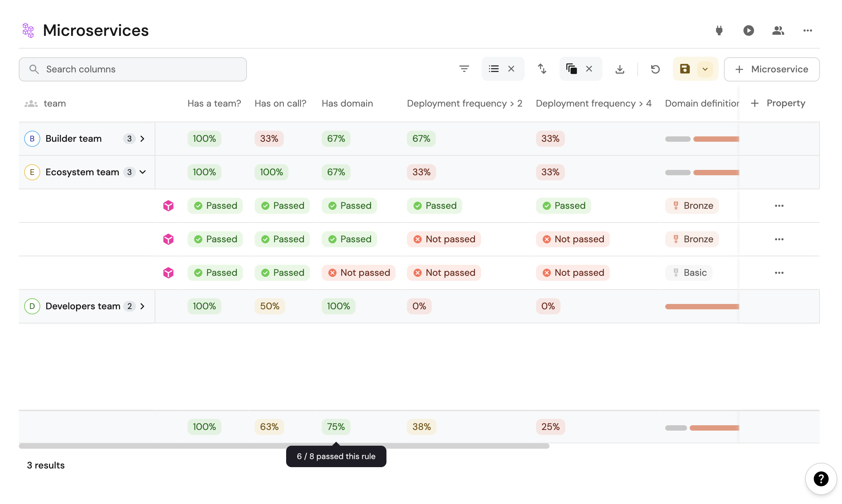This screenshot has width=842, height=504.
Task: Click the download export icon
Action: coord(620,69)
